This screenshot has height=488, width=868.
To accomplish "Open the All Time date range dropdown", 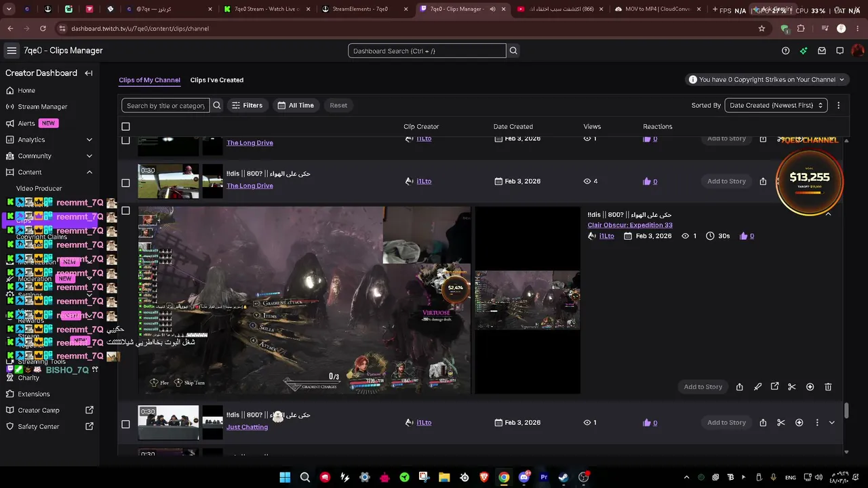I will tap(296, 105).
